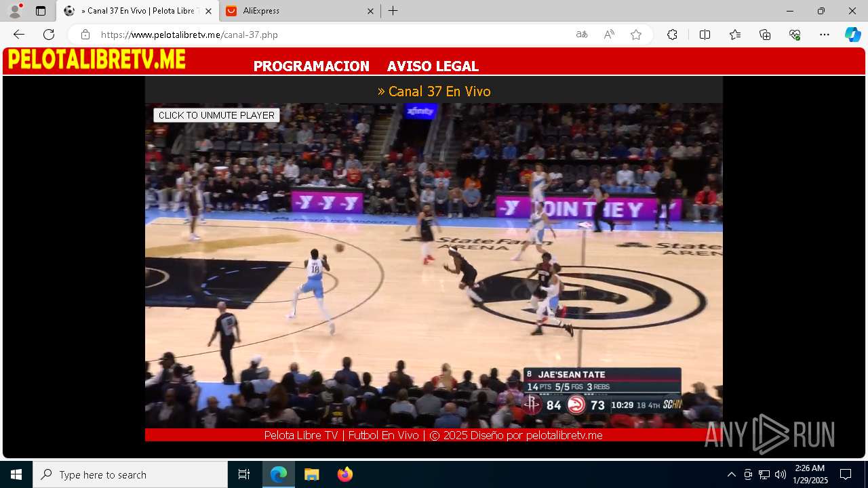Open the translate page icon
This screenshot has width=868, height=488.
tap(582, 35)
